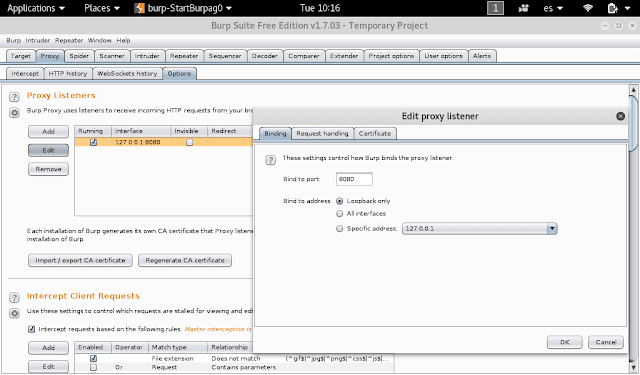Open the HTTP history sub-tab
The width and height of the screenshot is (640, 375).
[68, 73]
